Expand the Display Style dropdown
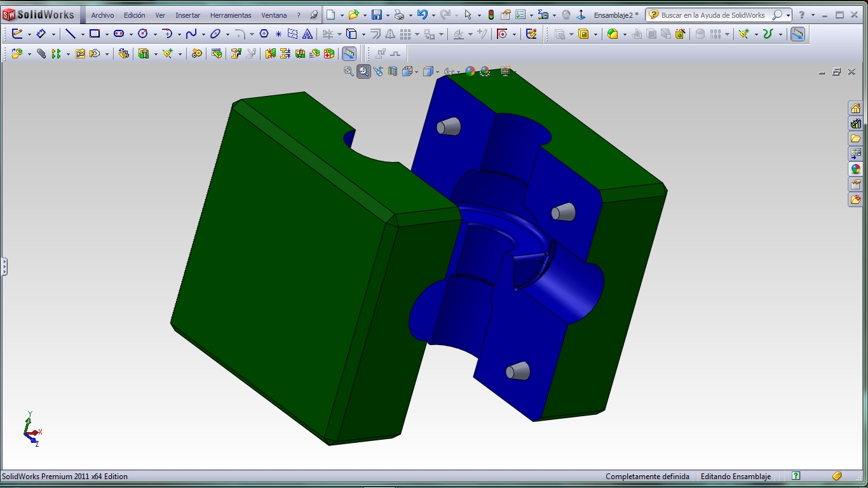Viewport: 868px width, 488px height. click(x=437, y=72)
